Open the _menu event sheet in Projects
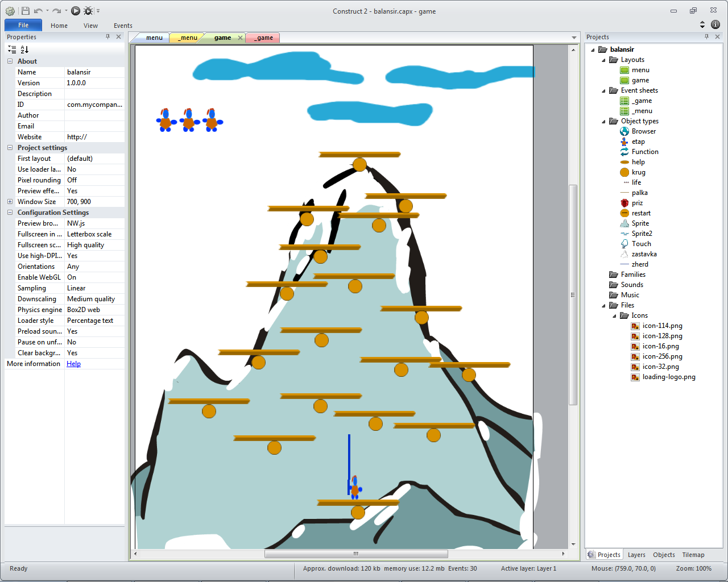The width and height of the screenshot is (728, 582). pos(642,111)
